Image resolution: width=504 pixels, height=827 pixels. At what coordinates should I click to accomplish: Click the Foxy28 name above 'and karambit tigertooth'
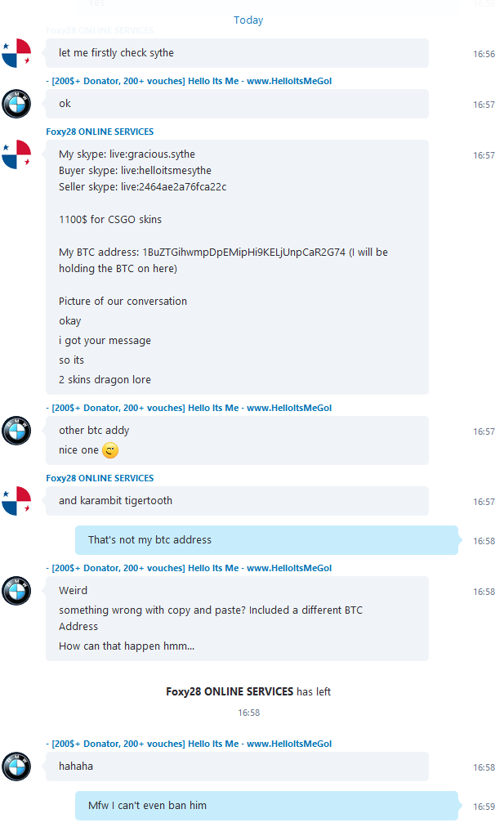pos(100,478)
